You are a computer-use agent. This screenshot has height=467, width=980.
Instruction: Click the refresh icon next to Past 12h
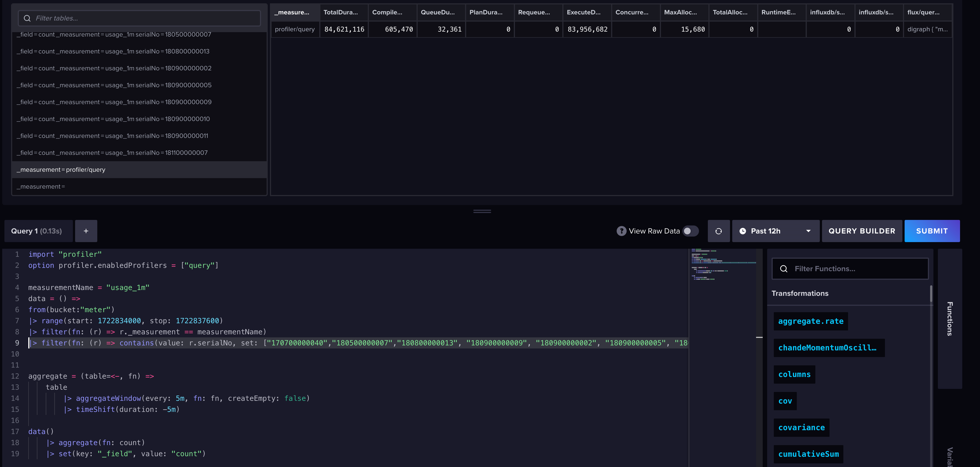[x=718, y=231]
